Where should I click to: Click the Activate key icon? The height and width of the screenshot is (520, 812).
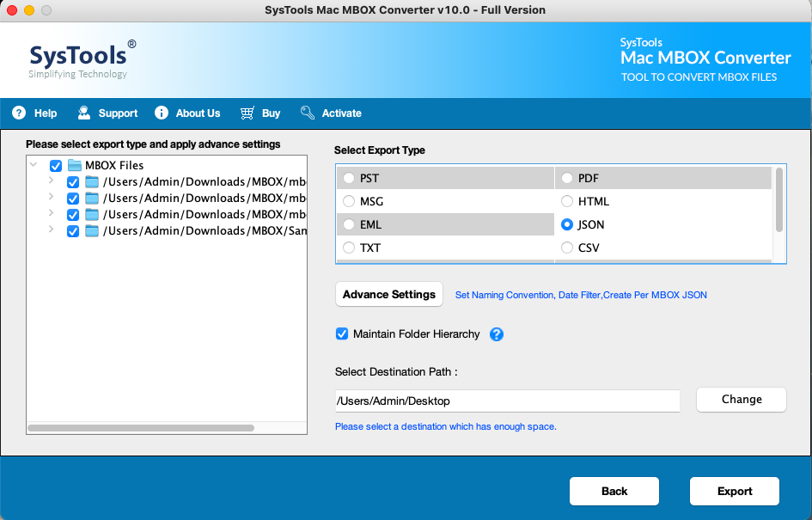pyautogui.click(x=308, y=113)
